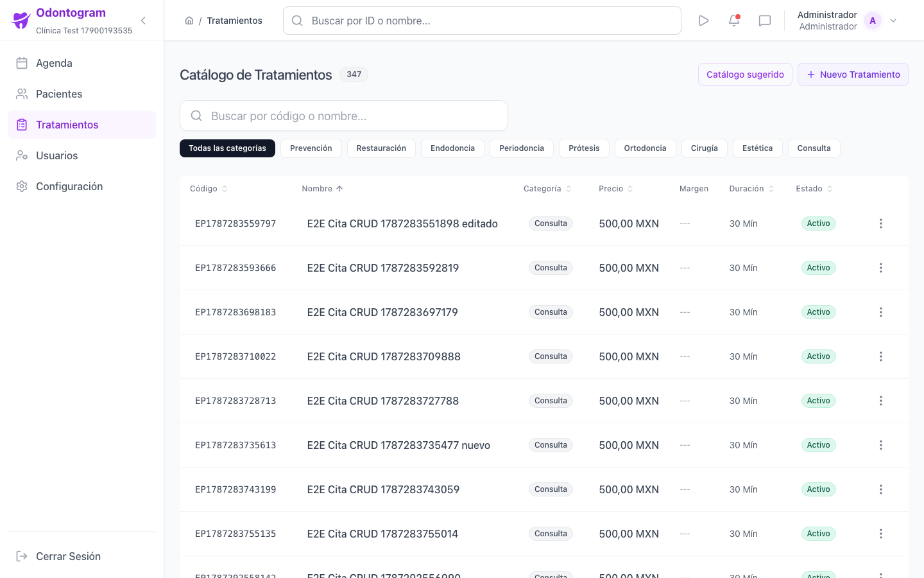Click the play tour icon in header

(703, 21)
